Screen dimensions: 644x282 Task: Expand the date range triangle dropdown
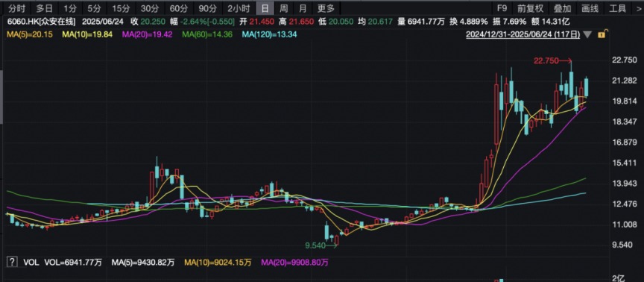point(588,35)
